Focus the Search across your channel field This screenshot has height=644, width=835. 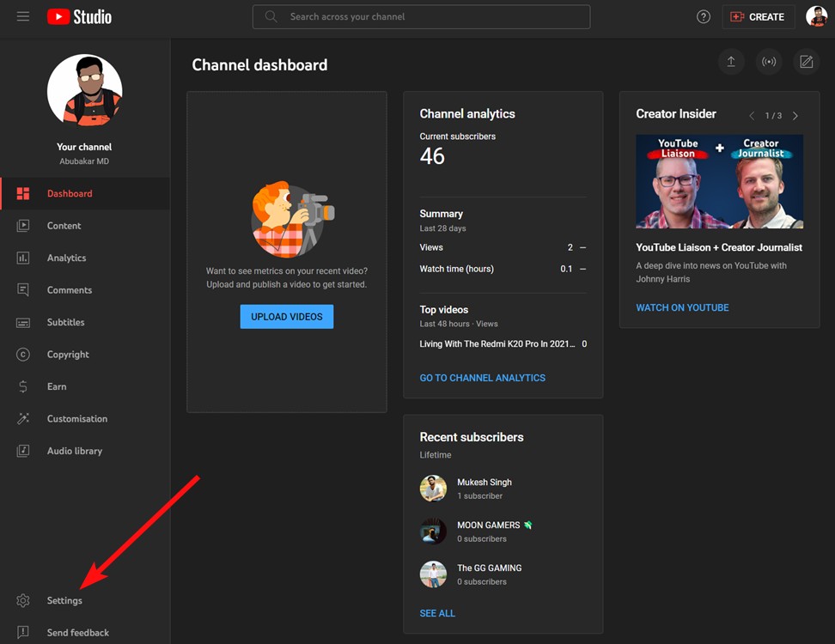[421, 16]
